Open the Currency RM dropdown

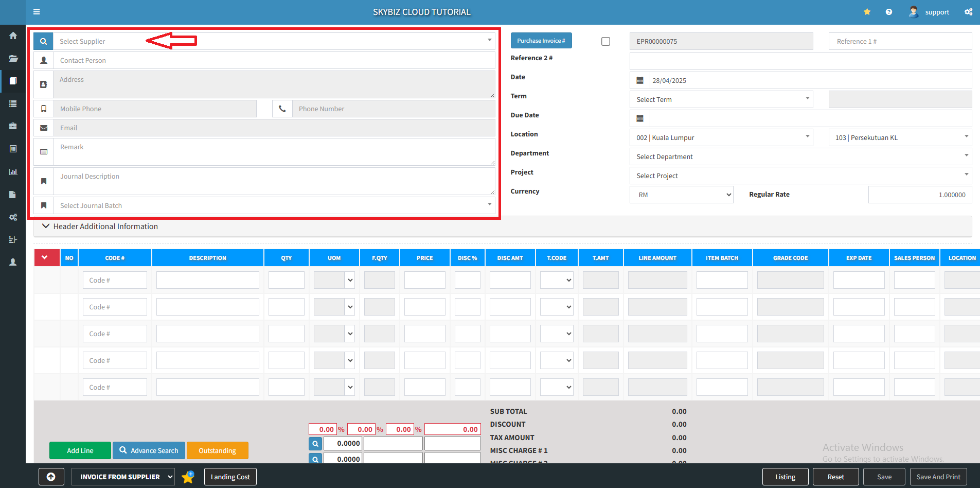[x=681, y=195]
